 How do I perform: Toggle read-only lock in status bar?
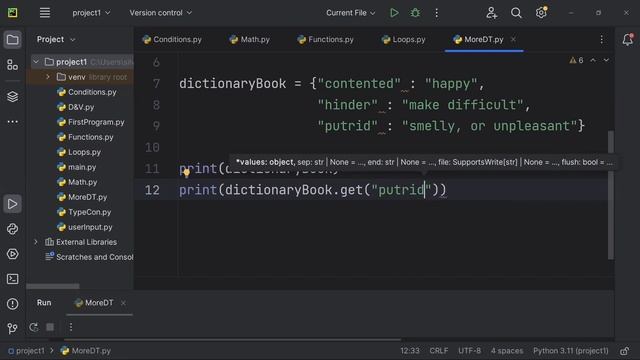pos(624,351)
